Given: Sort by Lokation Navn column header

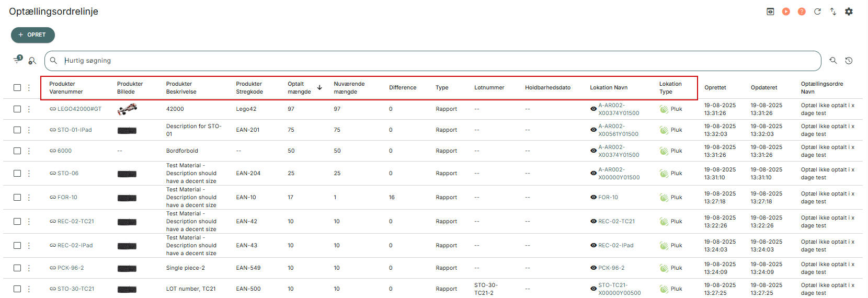Looking at the screenshot, I should [x=609, y=88].
